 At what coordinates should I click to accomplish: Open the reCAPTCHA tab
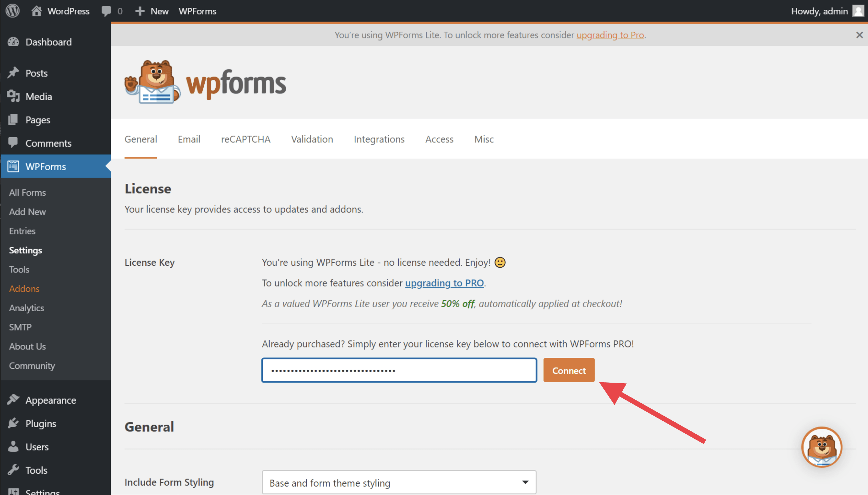[245, 139]
